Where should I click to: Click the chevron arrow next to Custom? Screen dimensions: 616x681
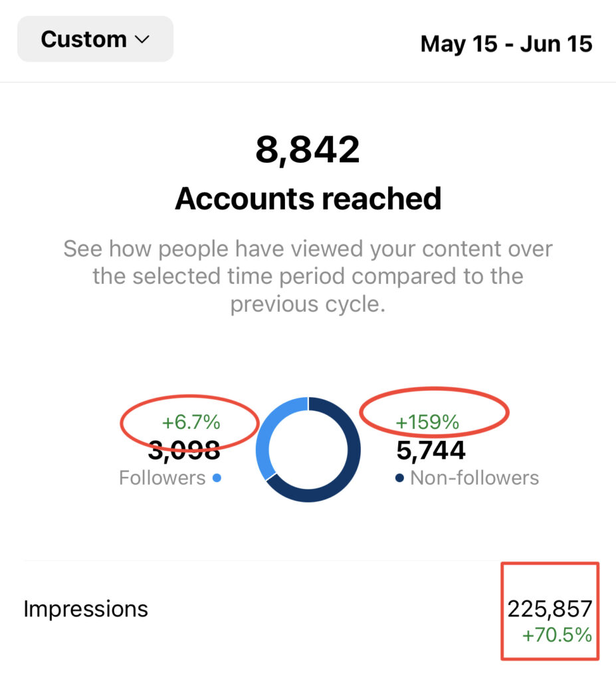142,40
